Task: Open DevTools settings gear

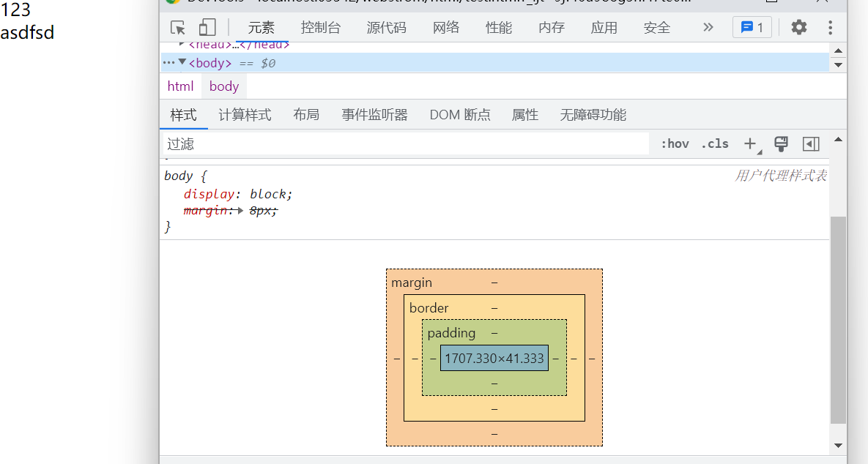Action: coord(798,27)
